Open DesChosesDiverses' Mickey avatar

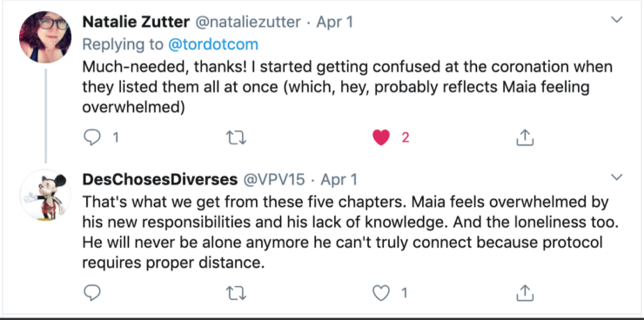tap(45, 196)
